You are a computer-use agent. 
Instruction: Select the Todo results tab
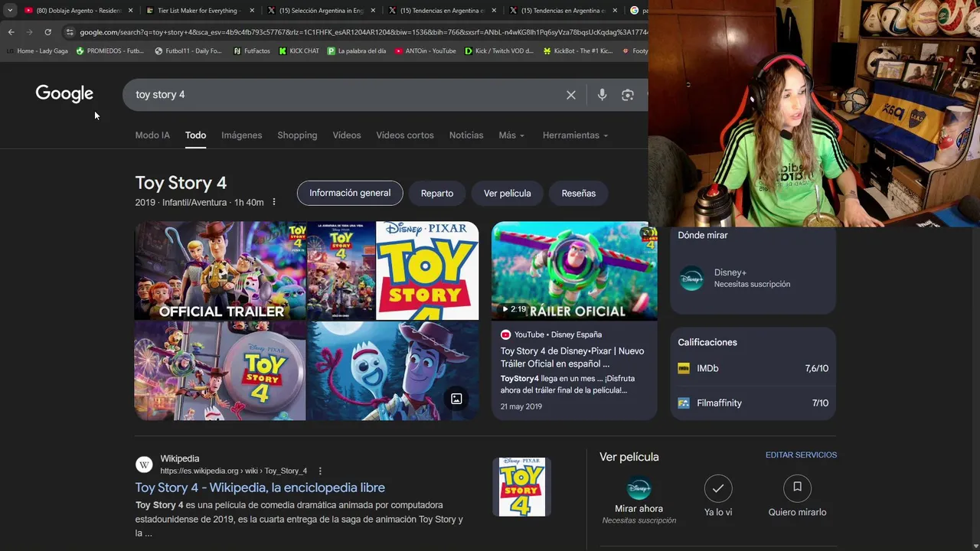(195, 135)
